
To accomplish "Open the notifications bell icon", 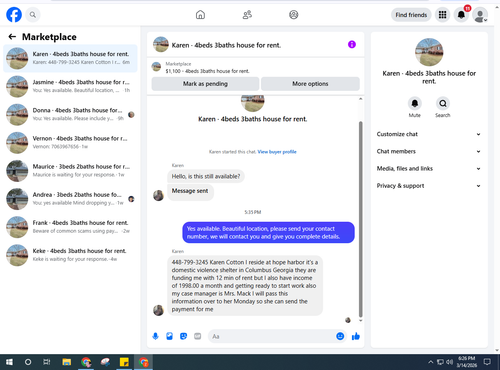I will tap(461, 15).
